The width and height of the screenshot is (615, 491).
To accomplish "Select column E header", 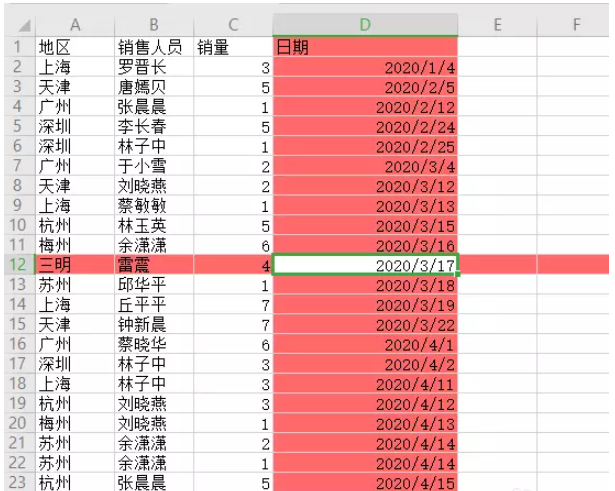I will [x=497, y=25].
